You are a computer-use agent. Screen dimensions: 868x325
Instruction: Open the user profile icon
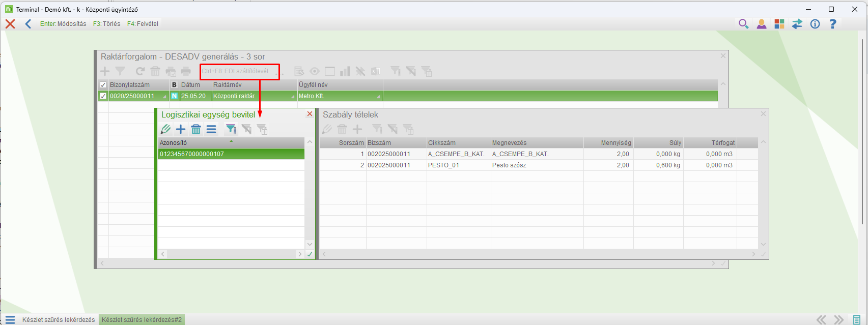[x=762, y=24]
